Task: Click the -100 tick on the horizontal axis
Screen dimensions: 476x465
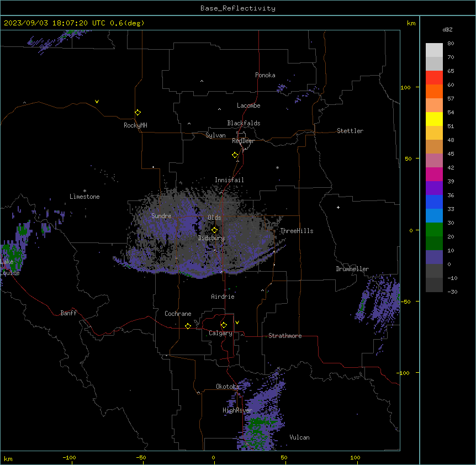Action: (69, 457)
